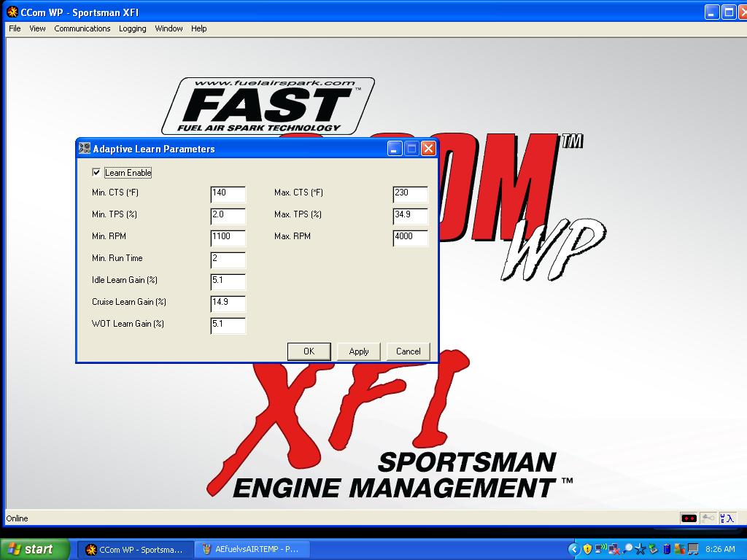The image size is (747, 560).
Task: Click the "WOT Learn Gain (%)" label
Action: 128,324
